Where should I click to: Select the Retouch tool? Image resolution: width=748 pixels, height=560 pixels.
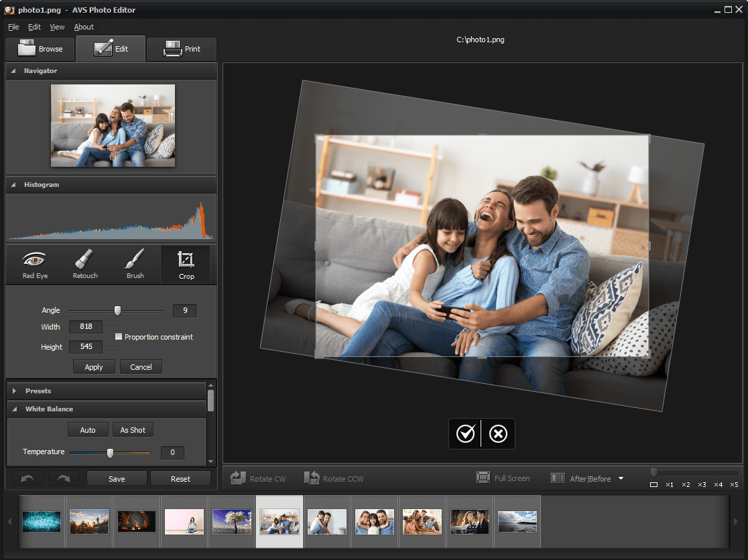[85, 265]
